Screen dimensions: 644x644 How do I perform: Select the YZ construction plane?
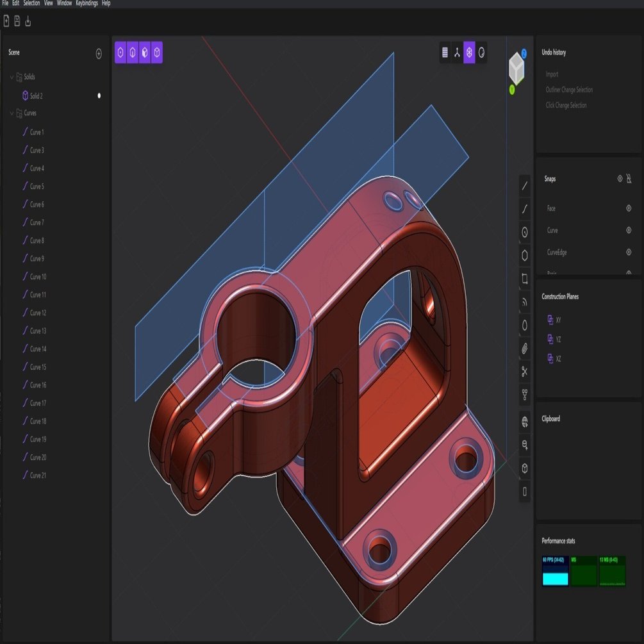(554, 339)
